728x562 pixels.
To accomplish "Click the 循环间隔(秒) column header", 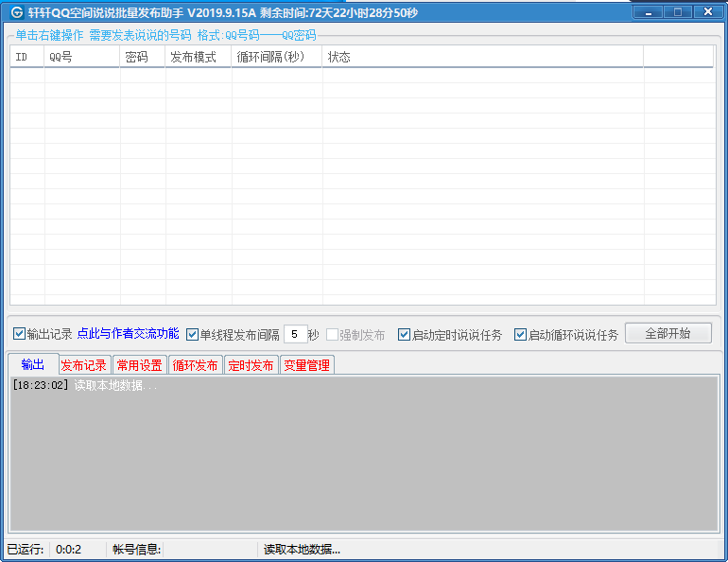I will point(277,57).
